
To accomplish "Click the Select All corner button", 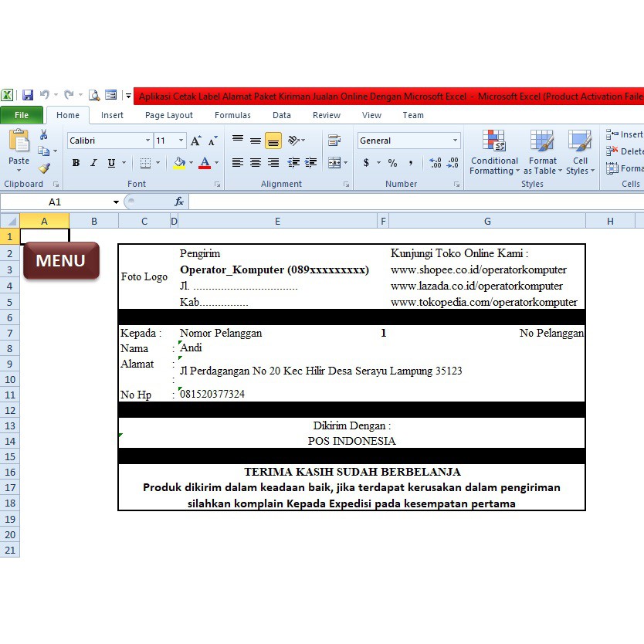I will tap(10, 222).
